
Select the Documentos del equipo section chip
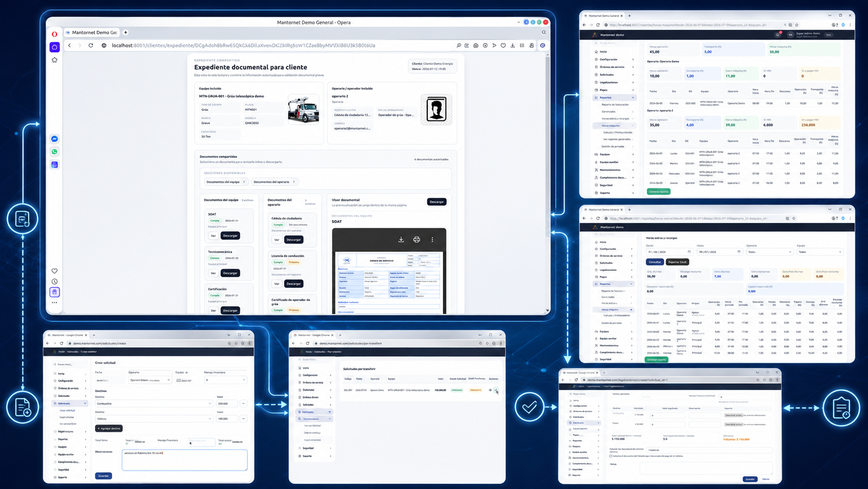[x=225, y=182]
